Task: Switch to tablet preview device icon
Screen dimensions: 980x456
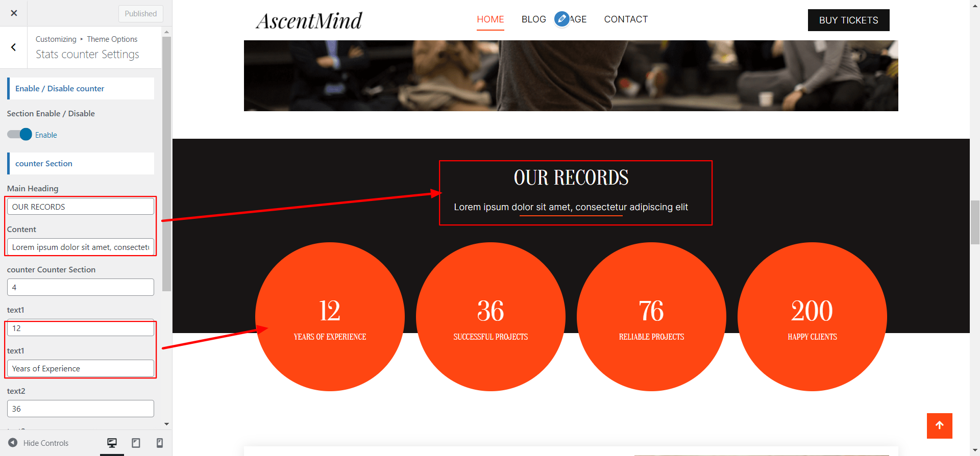Action: [x=136, y=443]
